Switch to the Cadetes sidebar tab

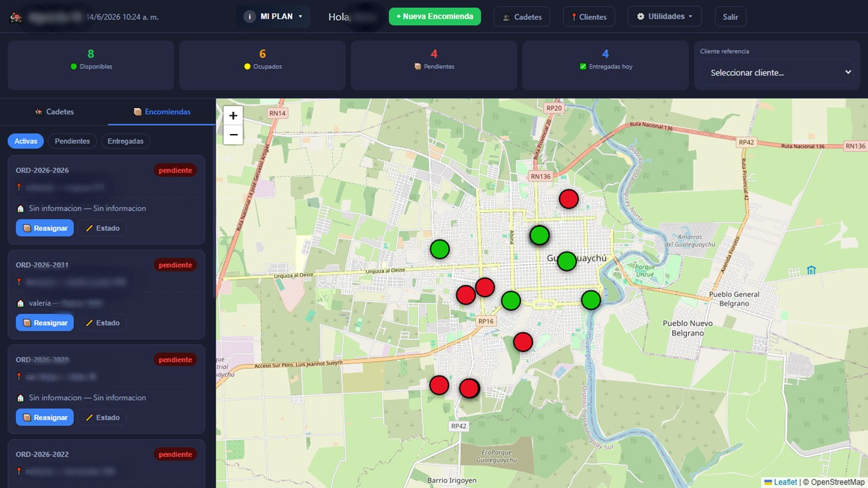click(54, 111)
